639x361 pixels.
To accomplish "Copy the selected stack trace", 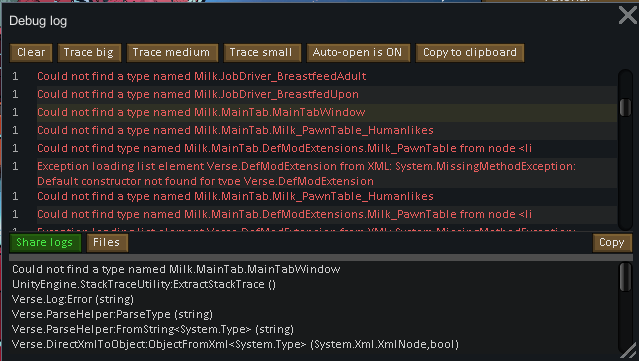I will coord(612,243).
